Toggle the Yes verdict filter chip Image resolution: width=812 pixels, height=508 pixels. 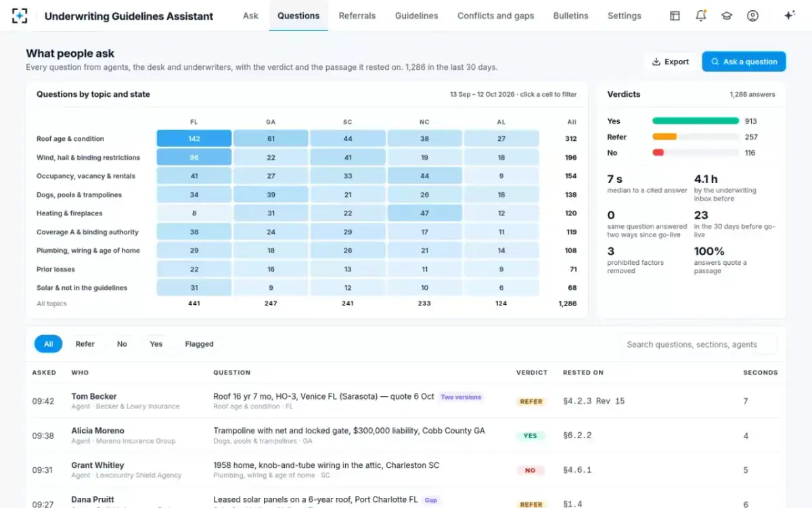click(156, 344)
